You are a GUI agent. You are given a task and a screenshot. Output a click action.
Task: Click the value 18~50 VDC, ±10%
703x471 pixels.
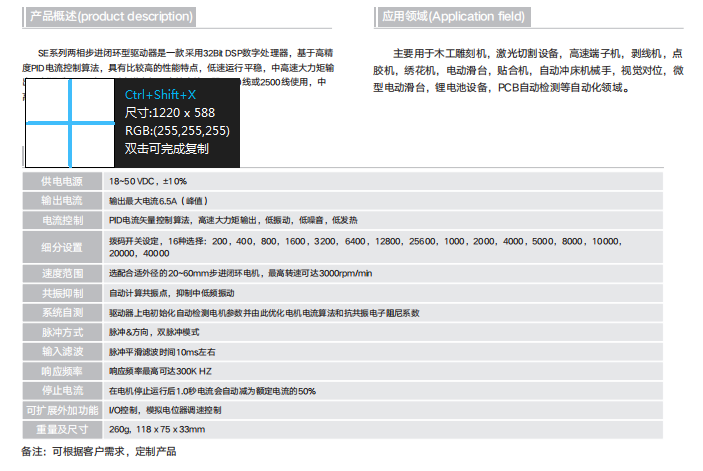[x=148, y=181]
